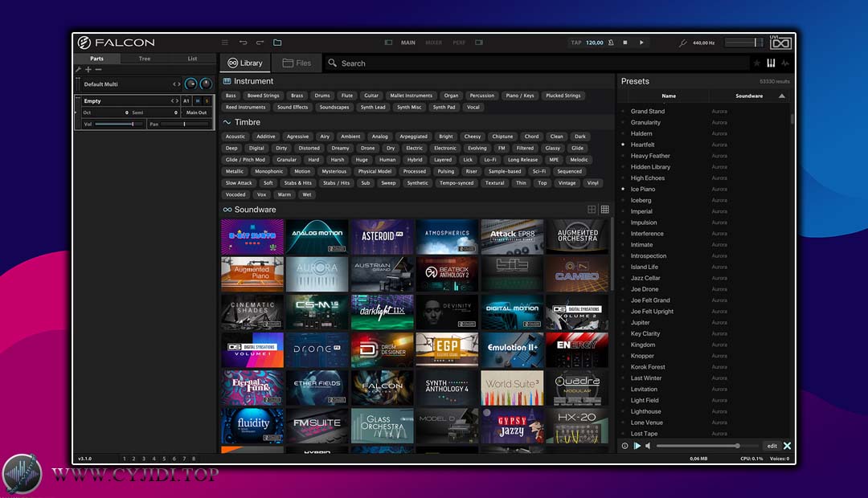Image resolution: width=868 pixels, height=498 pixels.
Task: Toggle the left sidebar panel icon
Action: [388, 43]
